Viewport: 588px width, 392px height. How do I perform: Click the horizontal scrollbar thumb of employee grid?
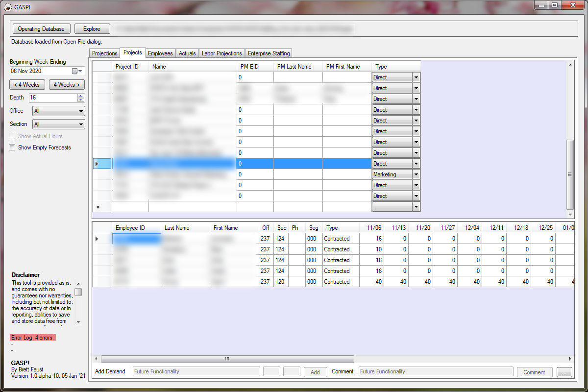[227, 359]
